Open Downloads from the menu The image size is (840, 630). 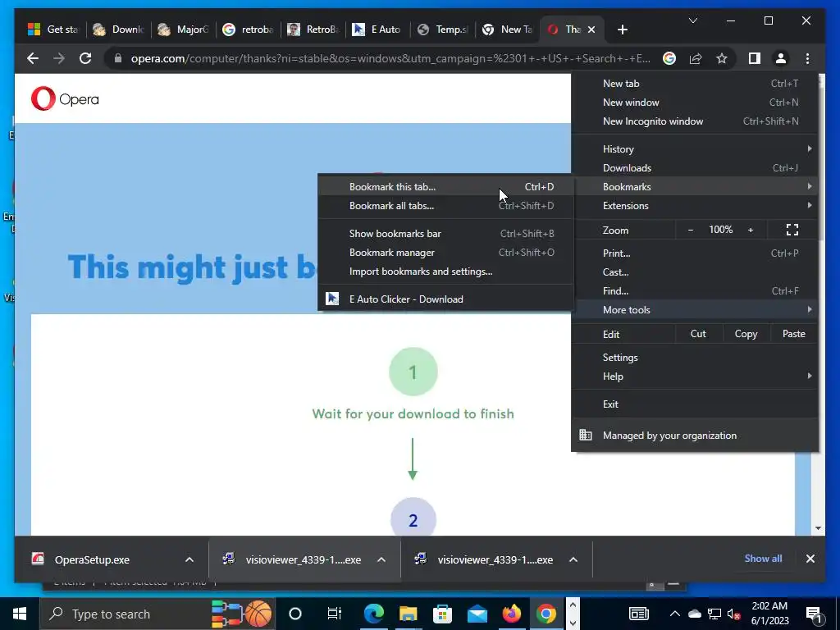pos(695,167)
